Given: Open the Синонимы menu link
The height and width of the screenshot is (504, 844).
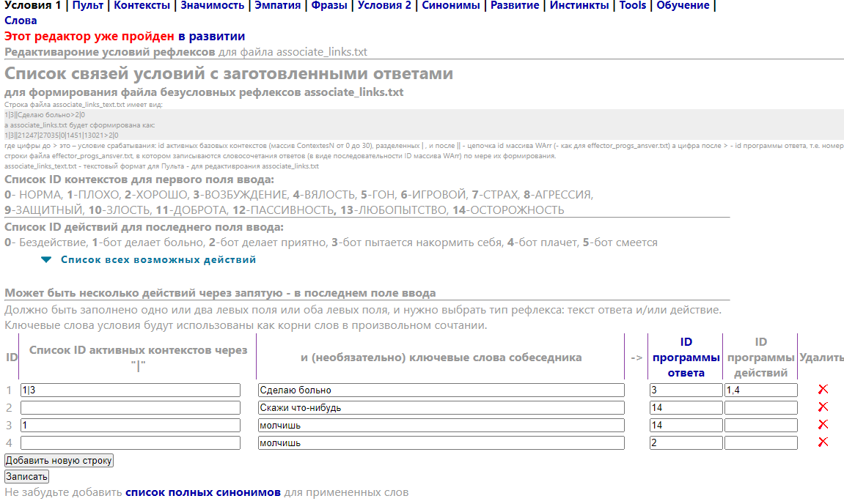Looking at the screenshot, I should (x=451, y=6).
